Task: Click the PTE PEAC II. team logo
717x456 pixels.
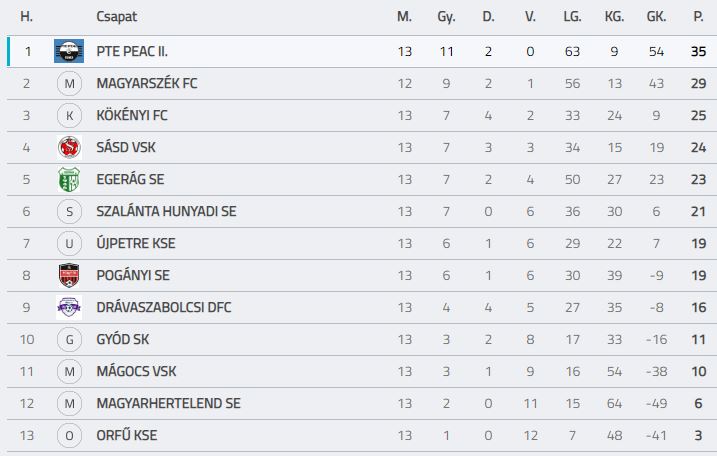Action: coord(69,51)
